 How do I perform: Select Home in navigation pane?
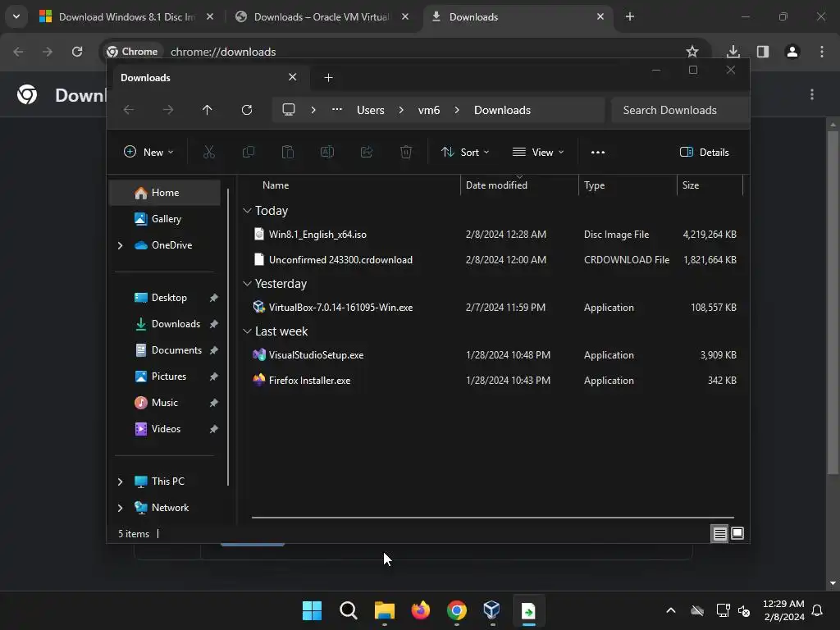tap(164, 192)
